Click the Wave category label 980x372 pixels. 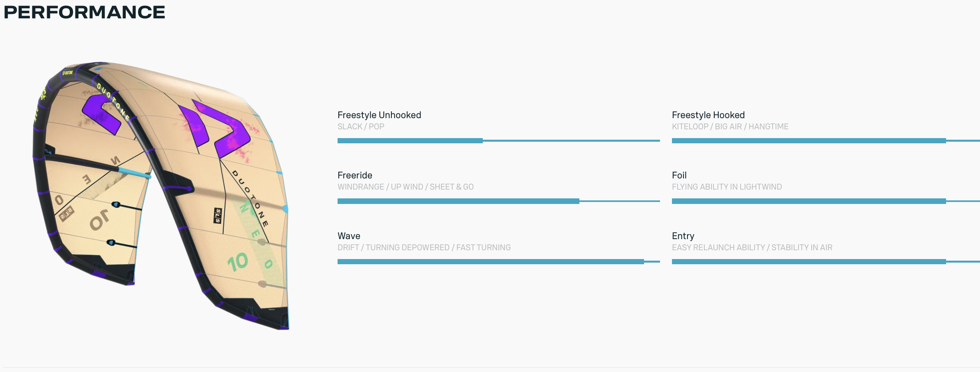(349, 236)
